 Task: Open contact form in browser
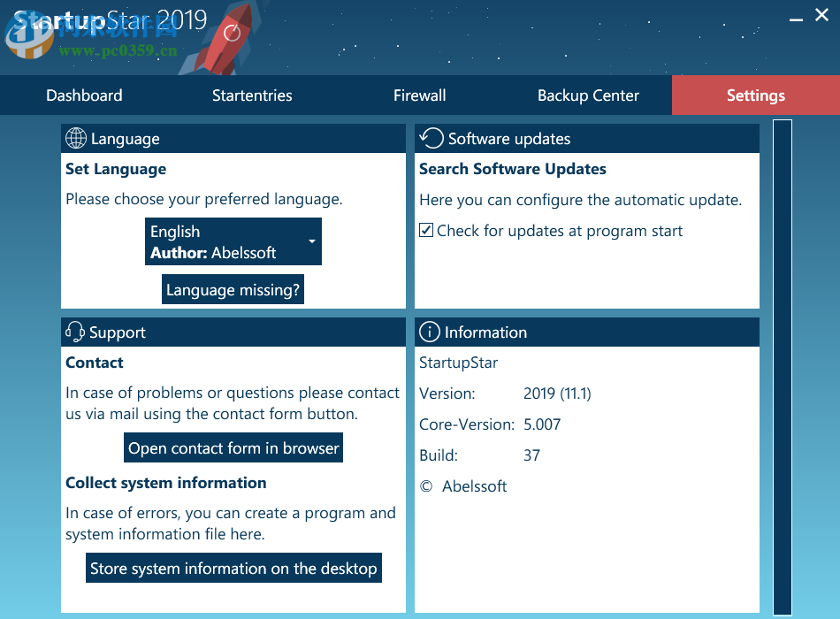point(233,447)
